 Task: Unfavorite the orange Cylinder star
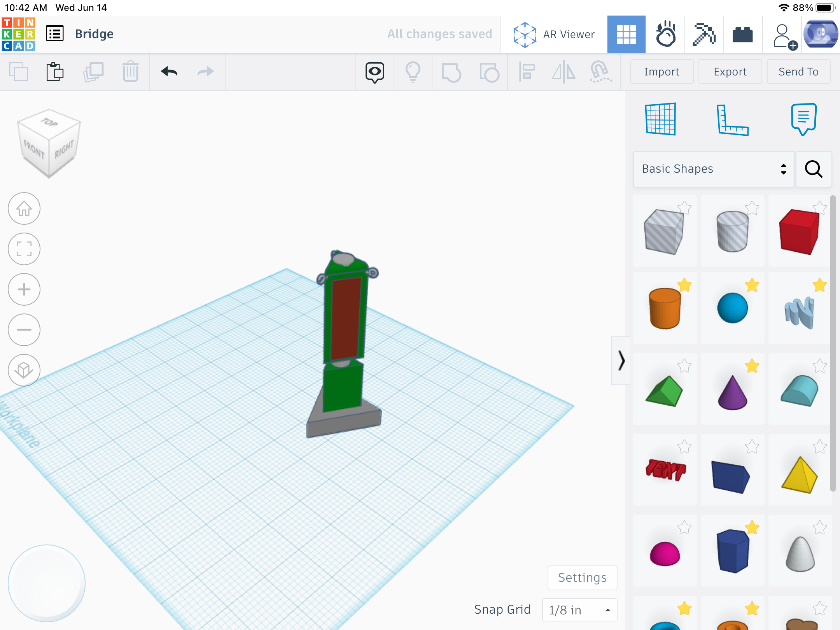click(x=684, y=285)
